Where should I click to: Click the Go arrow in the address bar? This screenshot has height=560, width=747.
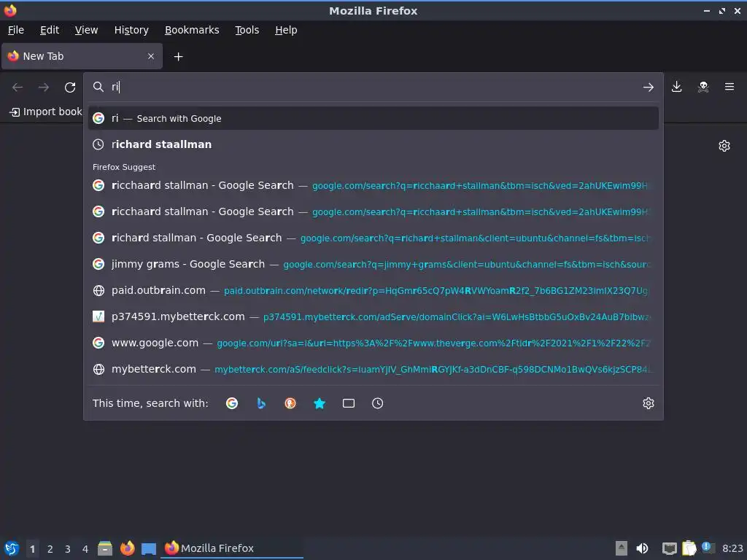pyautogui.click(x=649, y=87)
